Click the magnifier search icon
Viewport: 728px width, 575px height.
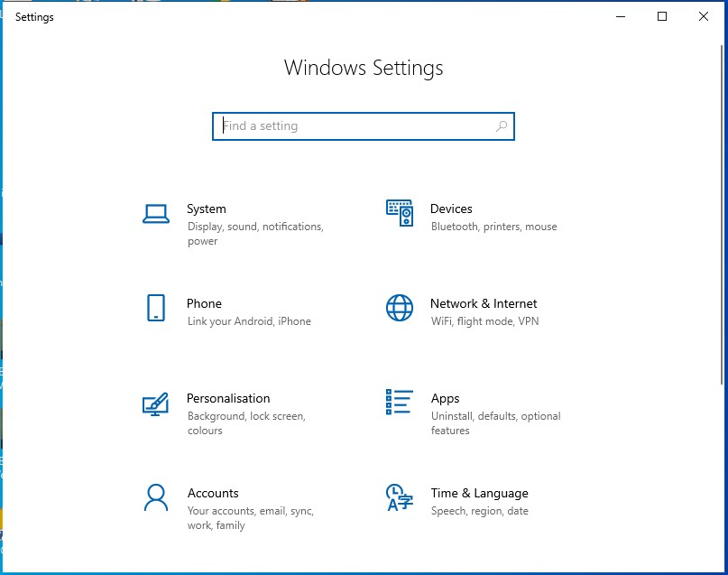click(x=502, y=125)
